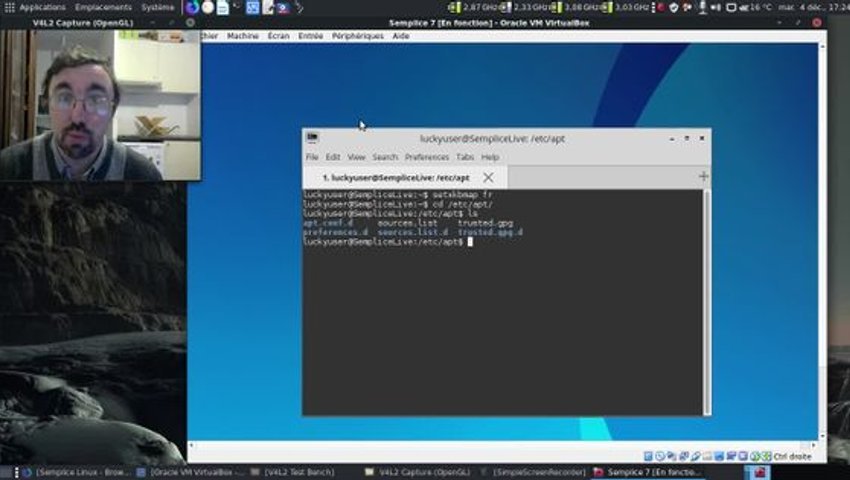
Task: Click 'sources.list' in terminal output
Action: pos(407,223)
